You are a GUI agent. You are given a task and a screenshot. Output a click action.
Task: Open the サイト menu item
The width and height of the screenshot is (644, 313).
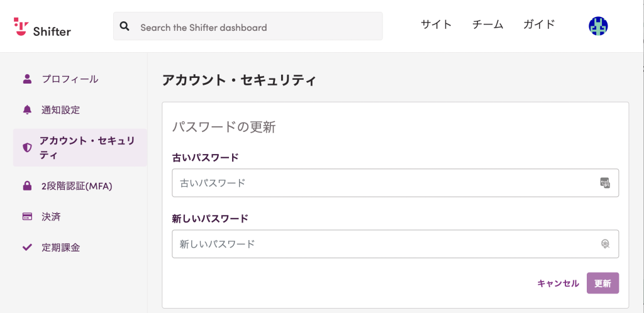tap(436, 25)
